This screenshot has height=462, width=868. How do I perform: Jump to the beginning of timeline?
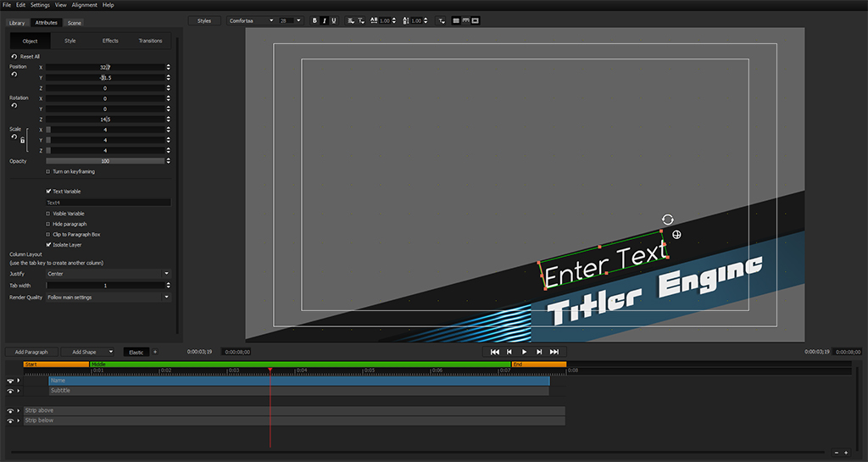click(x=495, y=352)
